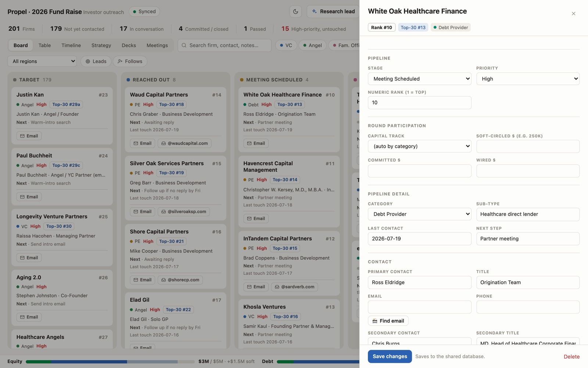Switch to the Board tab
This screenshot has height=368, width=588.
(21, 45)
